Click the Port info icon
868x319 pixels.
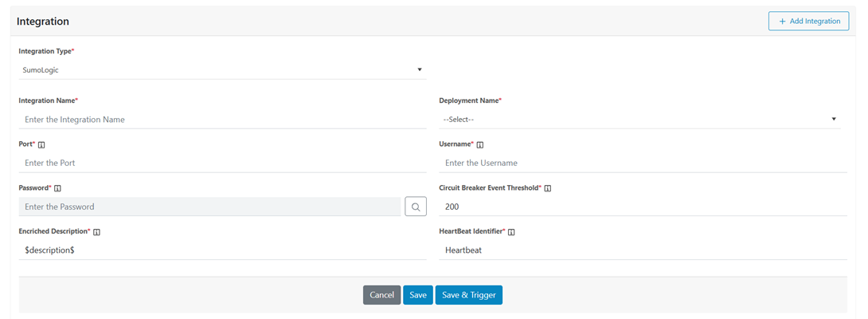coord(41,145)
